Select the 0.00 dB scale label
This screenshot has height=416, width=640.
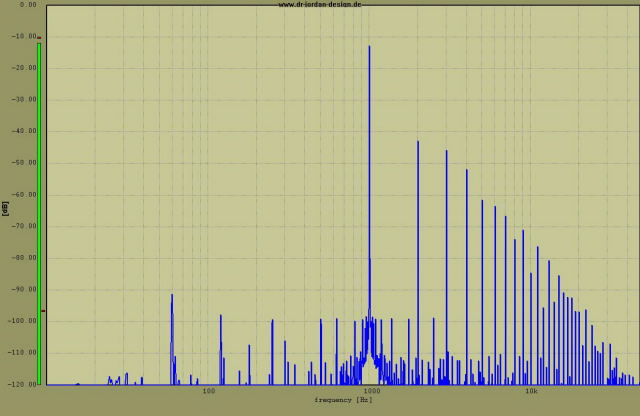[x=27, y=5]
